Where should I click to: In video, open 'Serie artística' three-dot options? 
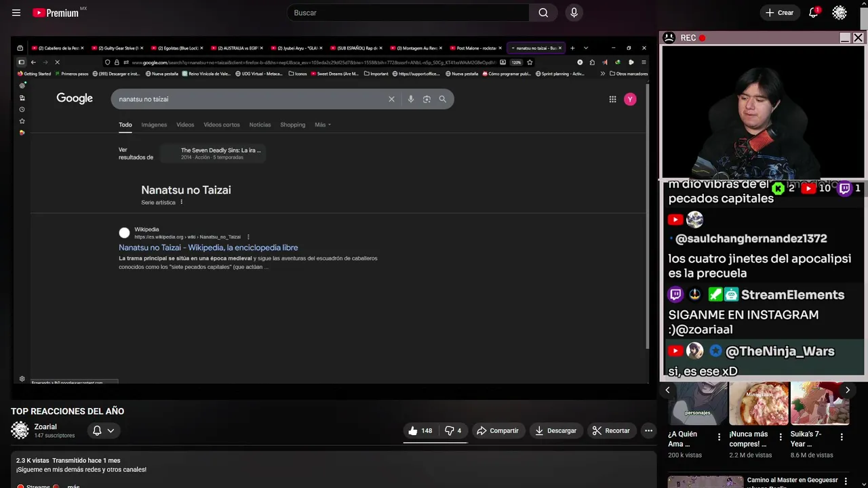click(181, 202)
